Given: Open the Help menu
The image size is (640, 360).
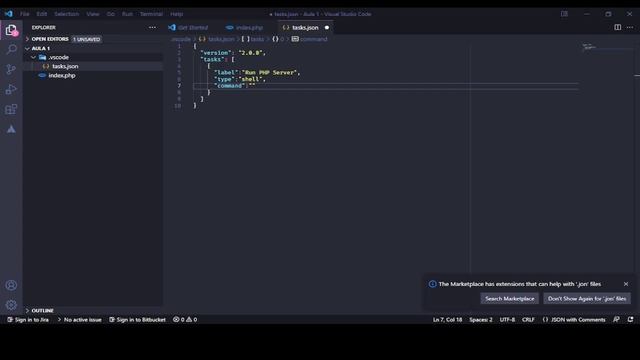Looking at the screenshot, I should (177, 14).
